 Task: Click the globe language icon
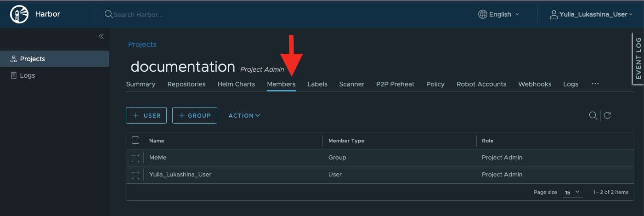click(x=483, y=14)
